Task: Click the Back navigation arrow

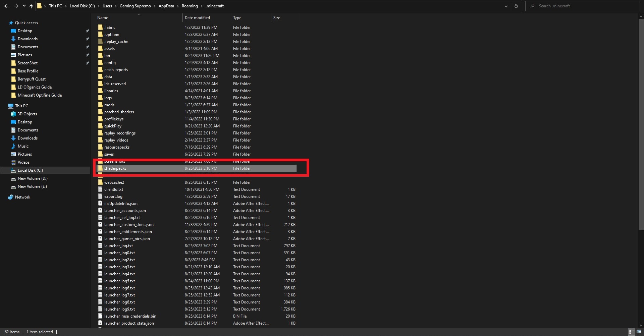Action: click(x=6, y=6)
